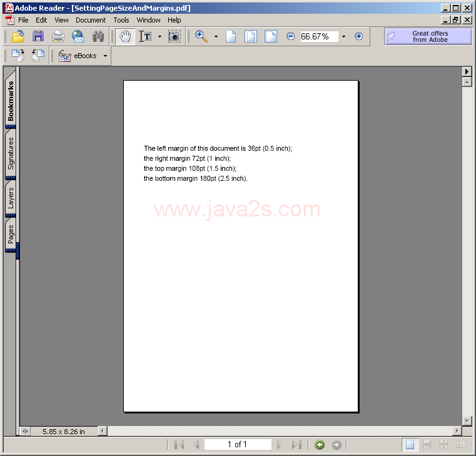Minimize the document window
Viewport: 476px width, 456px height.
[x=445, y=20]
